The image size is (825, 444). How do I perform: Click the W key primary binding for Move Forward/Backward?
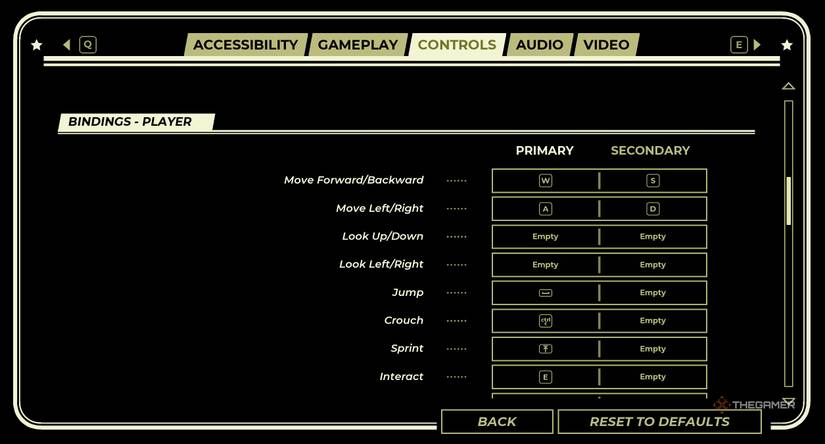coord(545,181)
